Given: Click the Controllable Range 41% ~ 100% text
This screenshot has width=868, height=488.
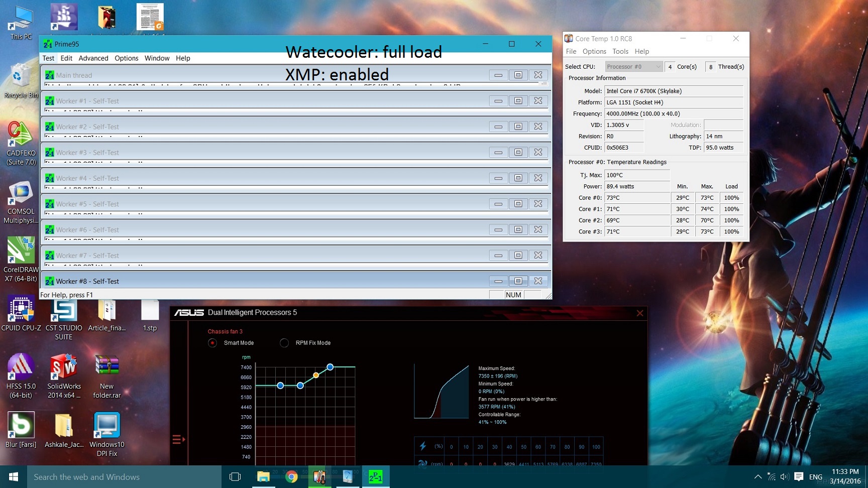Looking at the screenshot, I should coord(492,422).
